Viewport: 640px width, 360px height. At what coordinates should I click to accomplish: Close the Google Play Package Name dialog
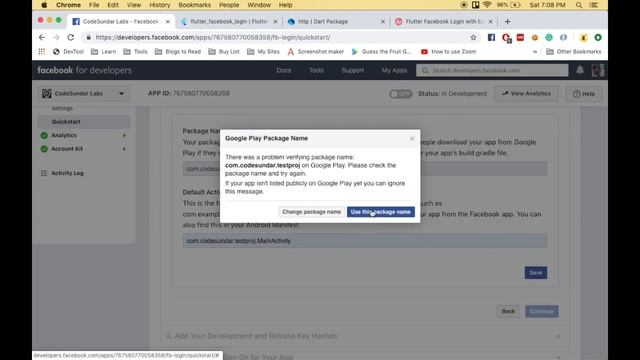tap(412, 139)
